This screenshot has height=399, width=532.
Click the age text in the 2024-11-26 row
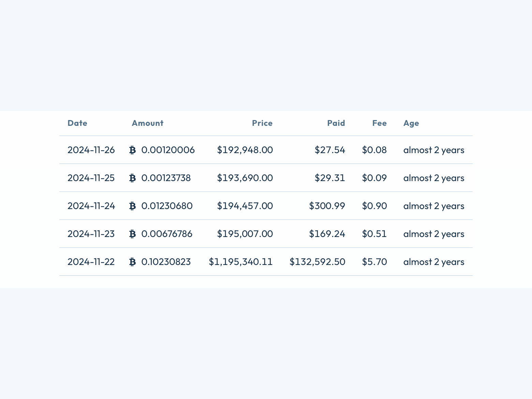click(x=434, y=150)
